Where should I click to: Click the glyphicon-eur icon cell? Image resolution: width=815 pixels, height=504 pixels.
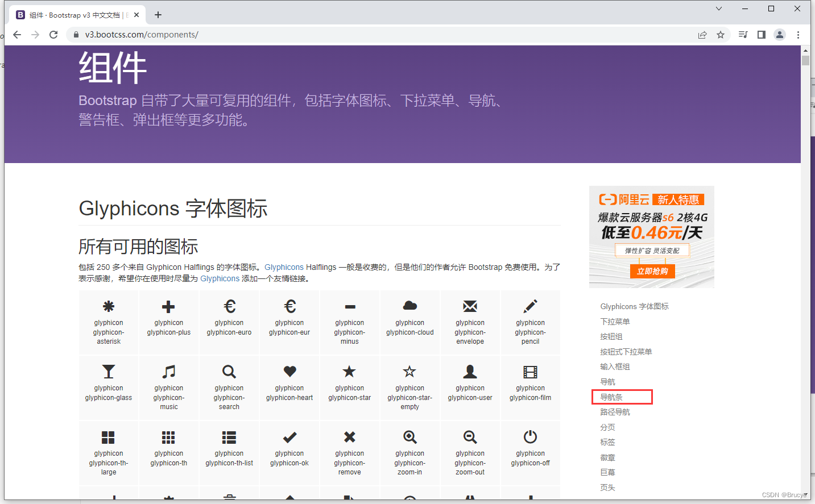289,323
